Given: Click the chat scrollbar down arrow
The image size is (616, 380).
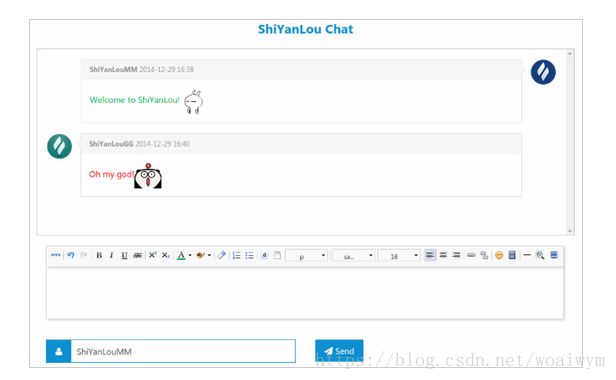Looking at the screenshot, I should tap(570, 231).
